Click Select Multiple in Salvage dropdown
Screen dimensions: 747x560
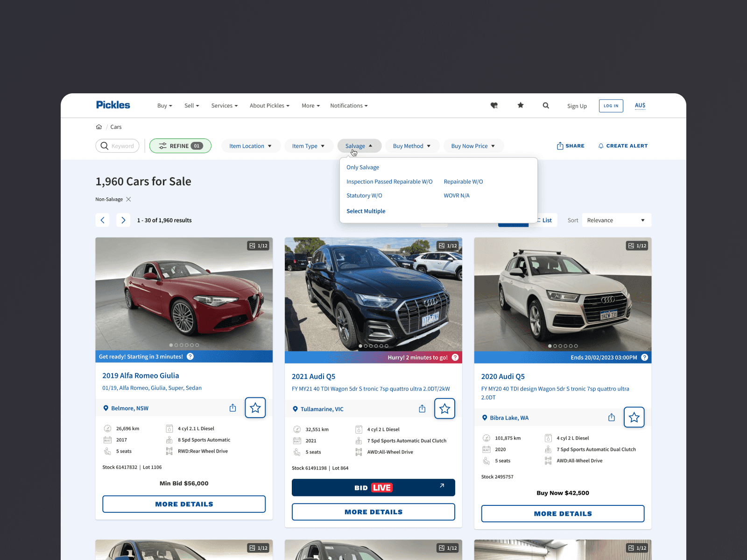[366, 211]
